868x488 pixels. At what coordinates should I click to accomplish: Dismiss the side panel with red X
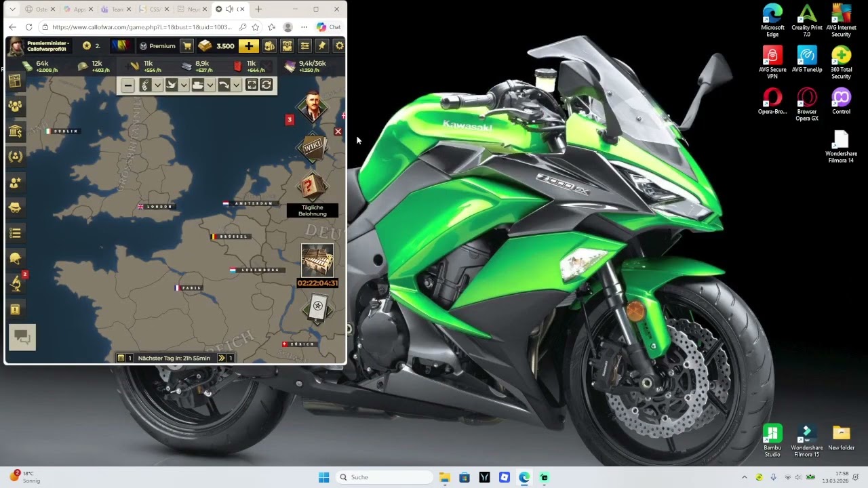point(338,131)
